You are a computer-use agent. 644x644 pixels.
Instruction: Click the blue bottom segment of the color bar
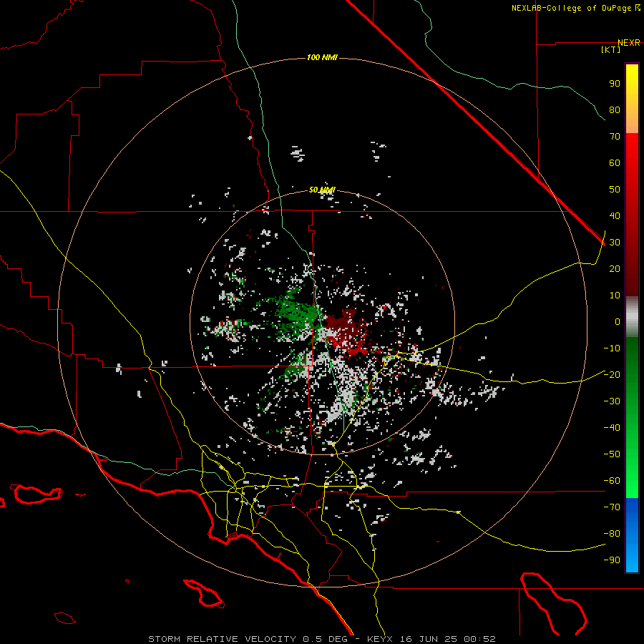pyautogui.click(x=632, y=535)
